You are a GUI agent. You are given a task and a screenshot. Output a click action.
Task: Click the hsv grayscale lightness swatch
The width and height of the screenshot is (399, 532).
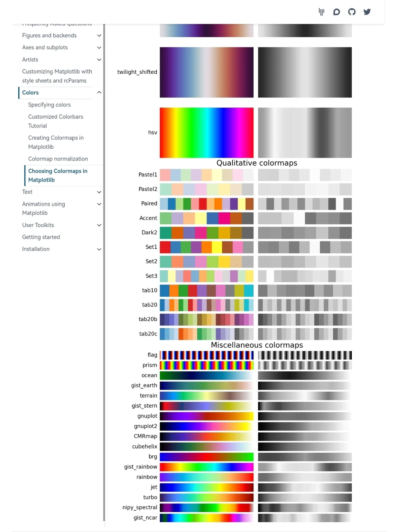point(305,133)
